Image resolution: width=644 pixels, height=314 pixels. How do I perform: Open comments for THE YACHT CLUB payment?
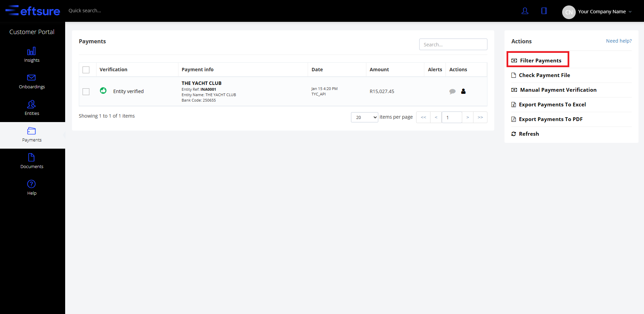tap(452, 91)
